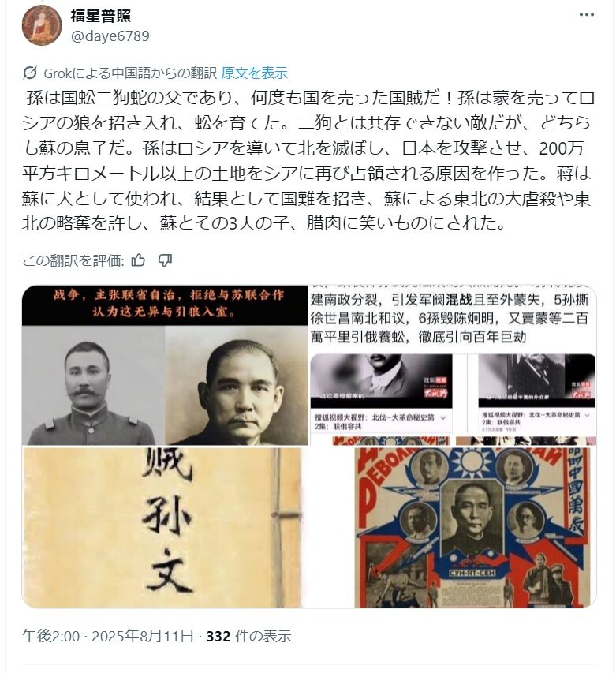Image resolution: width=616 pixels, height=673 pixels.
Task: Click the translated tweet body text
Action: (x=308, y=160)
